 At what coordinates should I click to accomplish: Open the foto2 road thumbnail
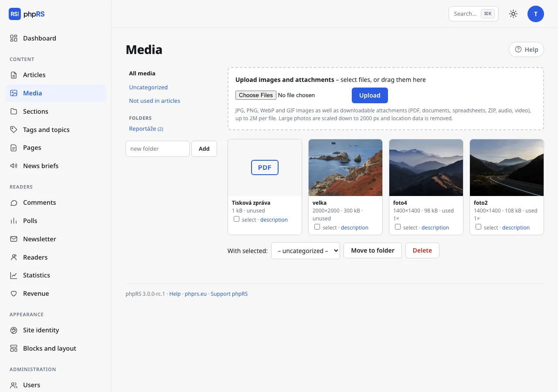pyautogui.click(x=507, y=168)
